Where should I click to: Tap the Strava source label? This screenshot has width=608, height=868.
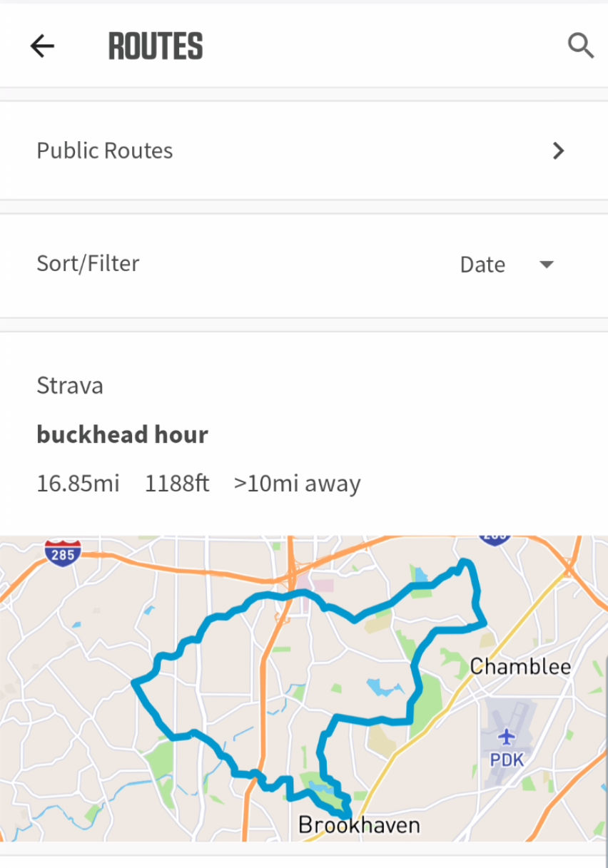(x=70, y=386)
